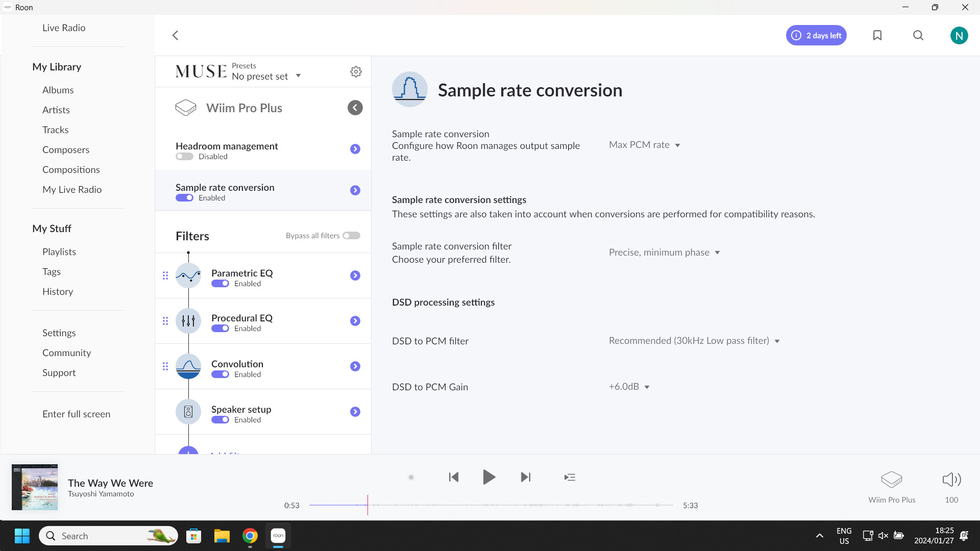Click the Procedural EQ sliders icon
Viewport: 980px width, 551px height.
click(x=188, y=321)
